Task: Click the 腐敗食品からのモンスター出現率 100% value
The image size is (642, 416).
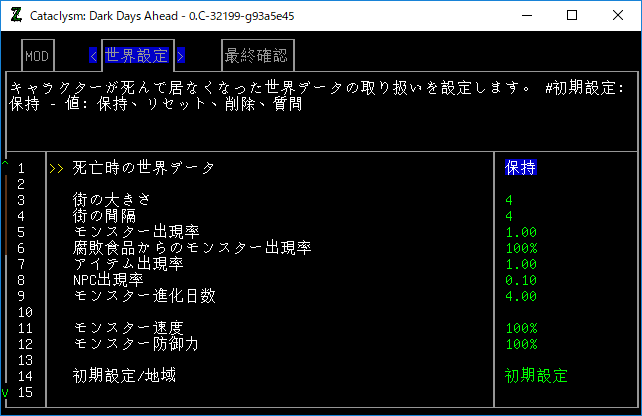Action: coord(521,248)
